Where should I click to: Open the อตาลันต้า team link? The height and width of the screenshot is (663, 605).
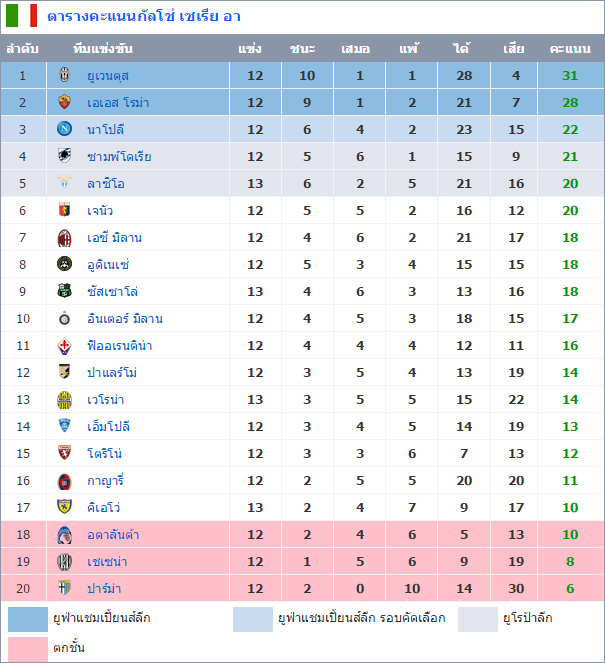click(x=113, y=534)
